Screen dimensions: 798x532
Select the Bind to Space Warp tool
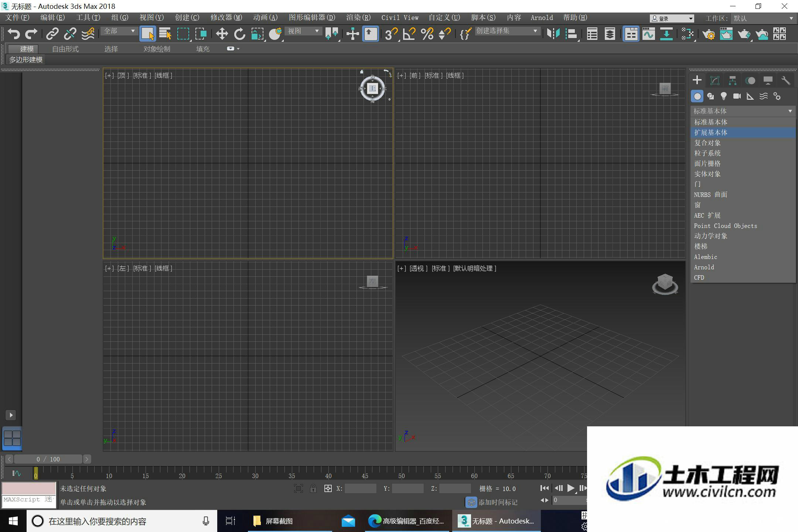(88, 34)
